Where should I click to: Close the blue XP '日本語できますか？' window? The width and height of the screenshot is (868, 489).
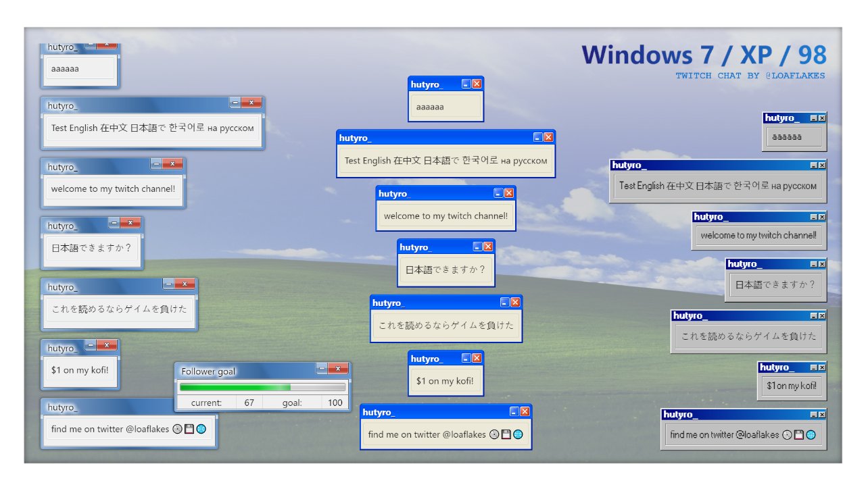pos(488,247)
